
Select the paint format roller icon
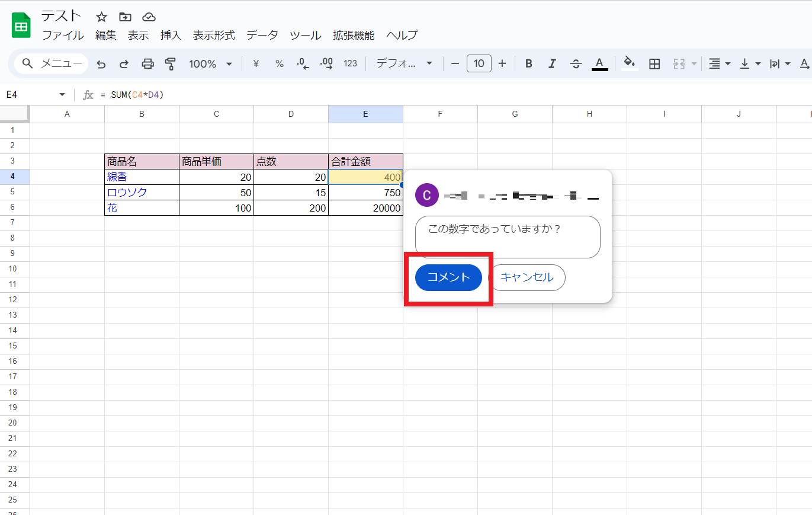click(171, 64)
